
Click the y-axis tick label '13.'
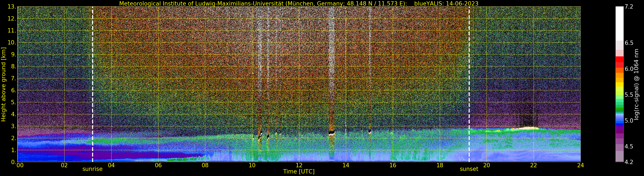[x=12, y=7]
